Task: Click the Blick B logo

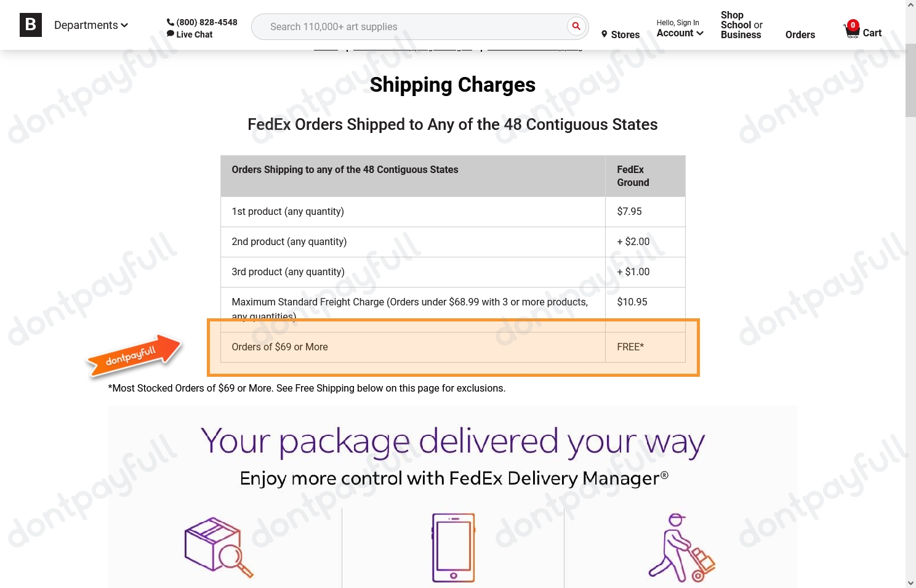Action: point(30,25)
